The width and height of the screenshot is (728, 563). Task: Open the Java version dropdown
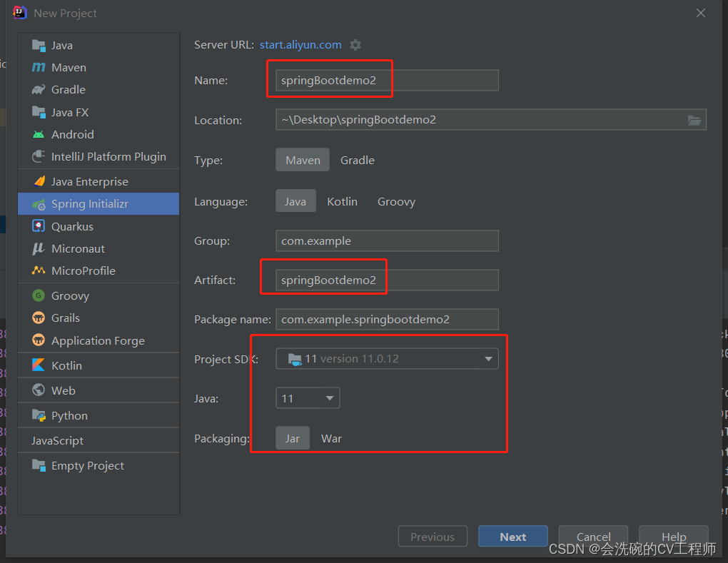point(308,398)
